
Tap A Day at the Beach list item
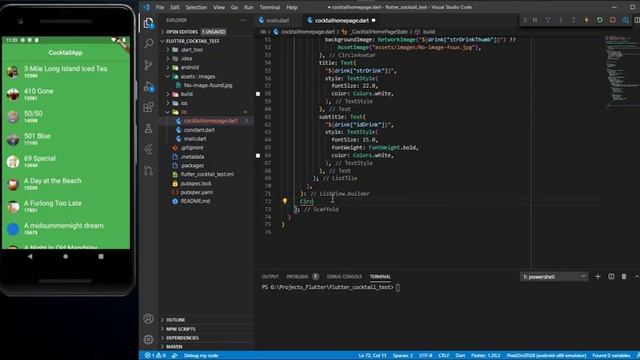(x=66, y=184)
